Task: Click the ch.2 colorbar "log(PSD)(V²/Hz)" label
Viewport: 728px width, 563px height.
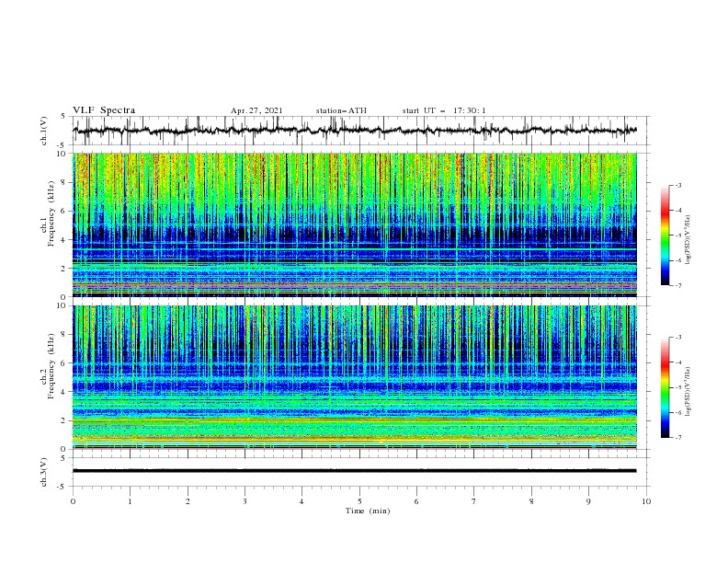Action: (688, 392)
